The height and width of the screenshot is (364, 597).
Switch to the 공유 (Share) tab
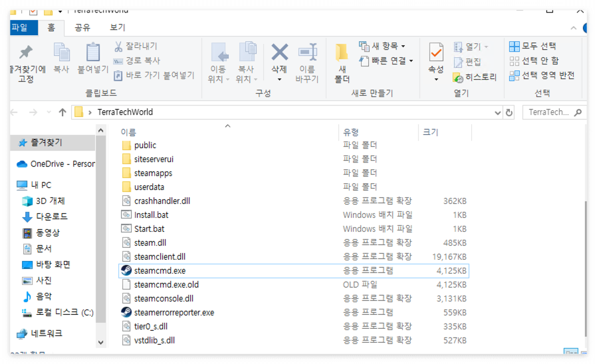coord(82,27)
